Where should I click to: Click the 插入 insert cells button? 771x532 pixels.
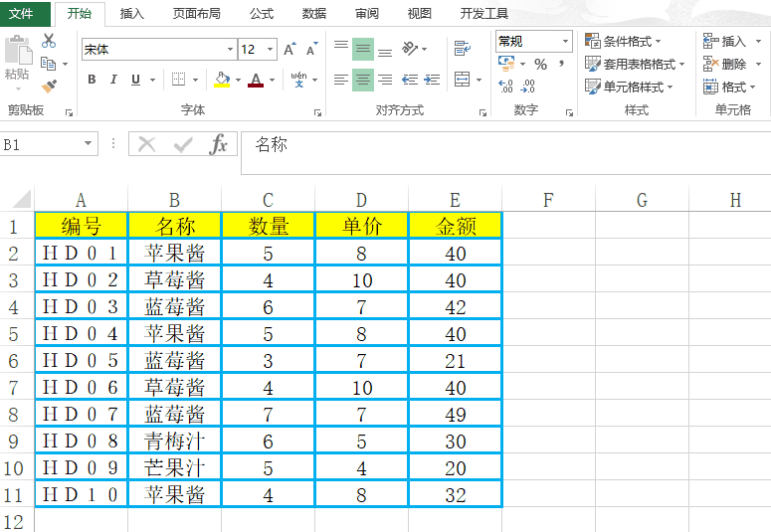(x=725, y=42)
